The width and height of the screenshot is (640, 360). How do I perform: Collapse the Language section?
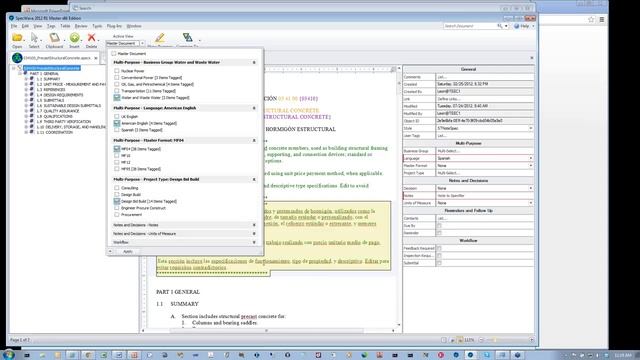[254, 108]
